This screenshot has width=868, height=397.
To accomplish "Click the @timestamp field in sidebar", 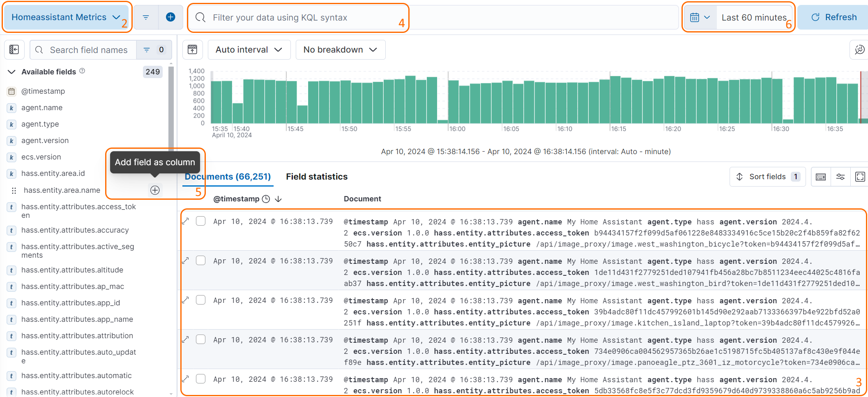I will pos(43,91).
